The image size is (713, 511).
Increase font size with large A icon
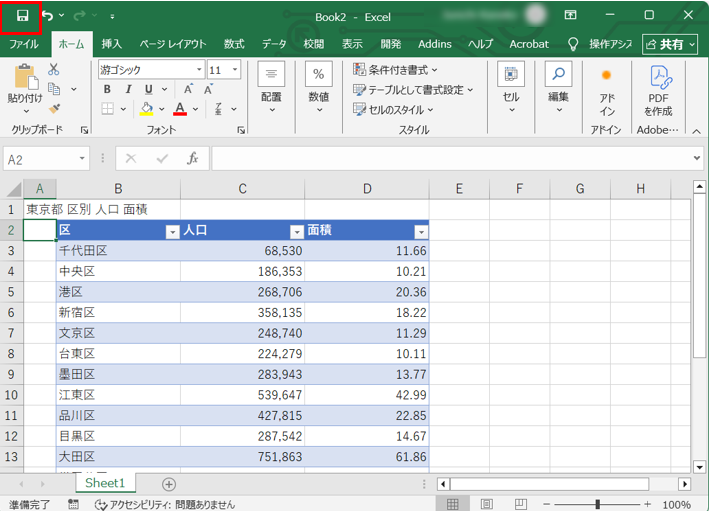click(188, 89)
